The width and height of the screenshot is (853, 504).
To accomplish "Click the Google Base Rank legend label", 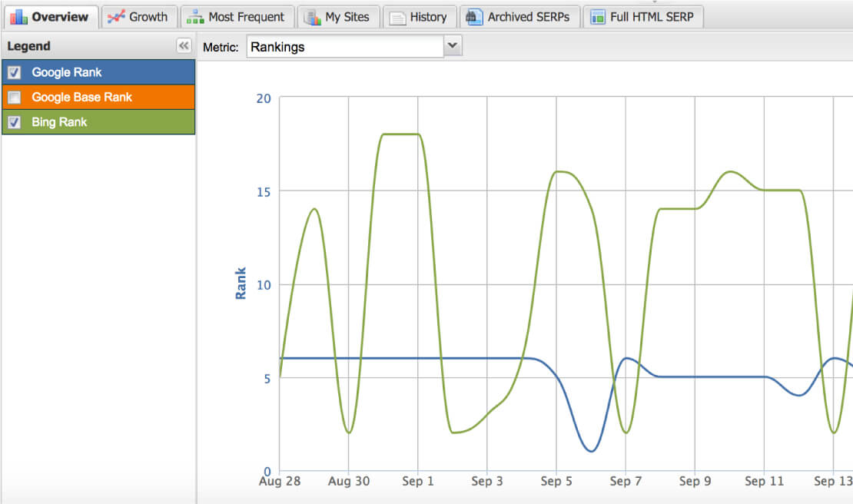I will pyautogui.click(x=81, y=98).
